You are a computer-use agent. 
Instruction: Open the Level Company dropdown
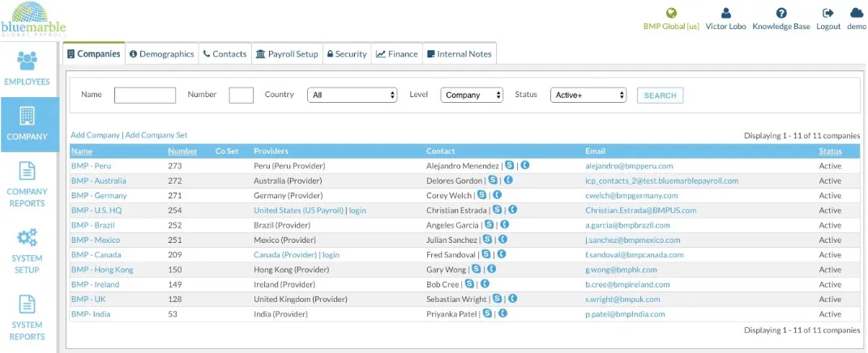pos(472,96)
